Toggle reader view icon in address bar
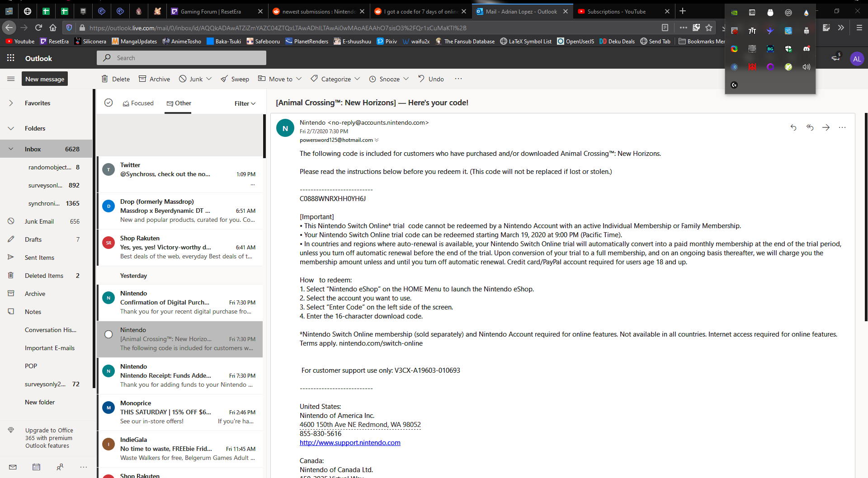 coord(665,28)
